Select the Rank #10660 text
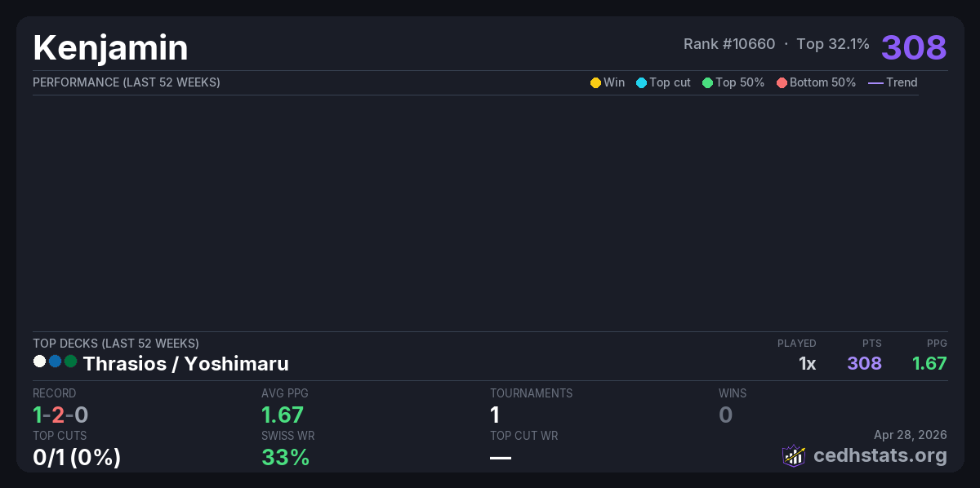Image resolution: width=980 pixels, height=488 pixels. pyautogui.click(x=729, y=44)
